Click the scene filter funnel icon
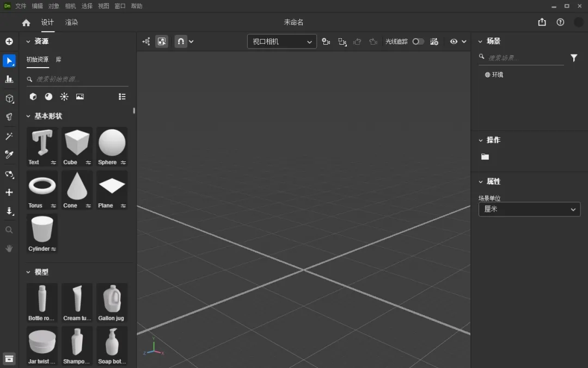This screenshot has height=368, width=588. [574, 58]
